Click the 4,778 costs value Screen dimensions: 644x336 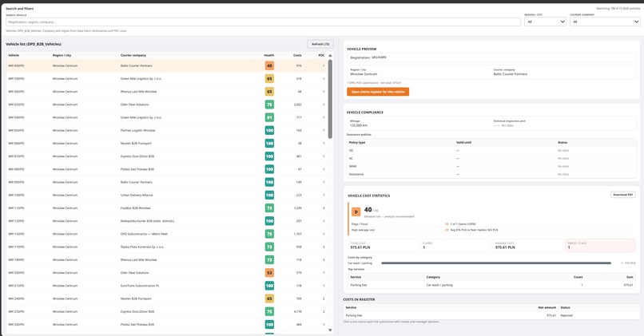click(x=297, y=311)
